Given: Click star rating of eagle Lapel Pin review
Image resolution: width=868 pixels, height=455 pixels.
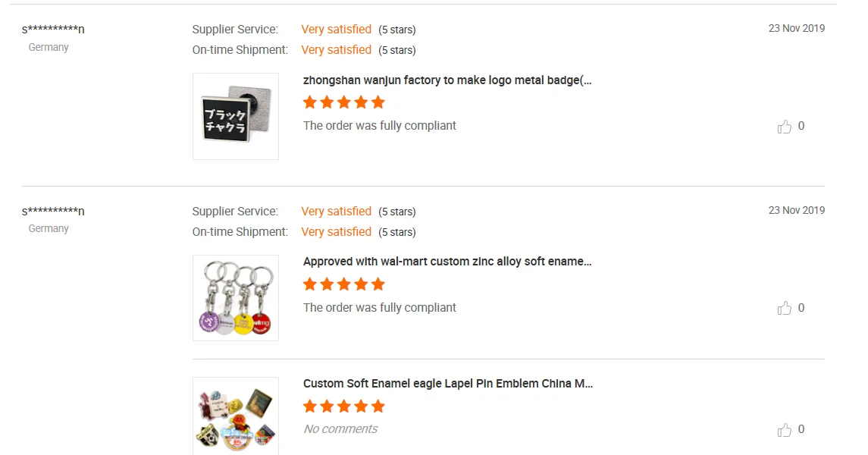Looking at the screenshot, I should click(344, 406).
